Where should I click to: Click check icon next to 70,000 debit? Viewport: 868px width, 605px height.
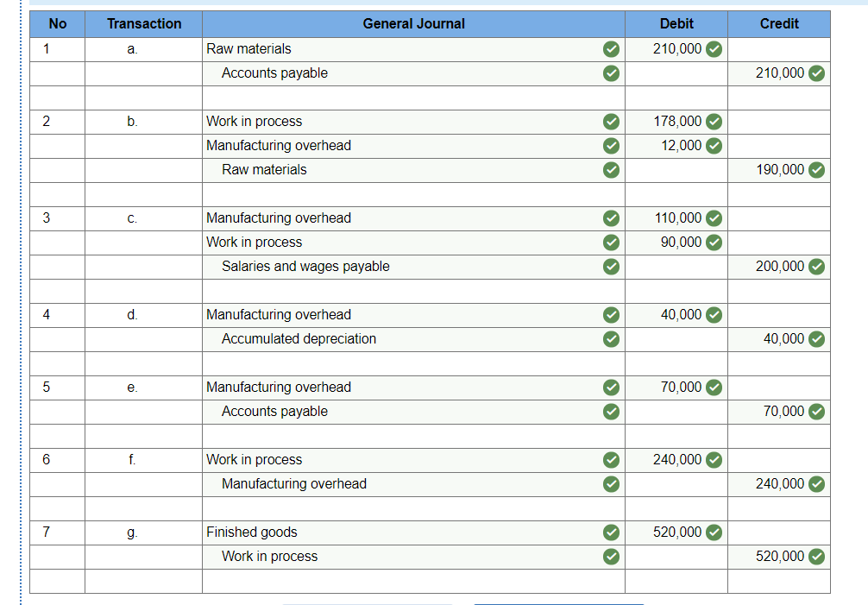click(x=714, y=388)
